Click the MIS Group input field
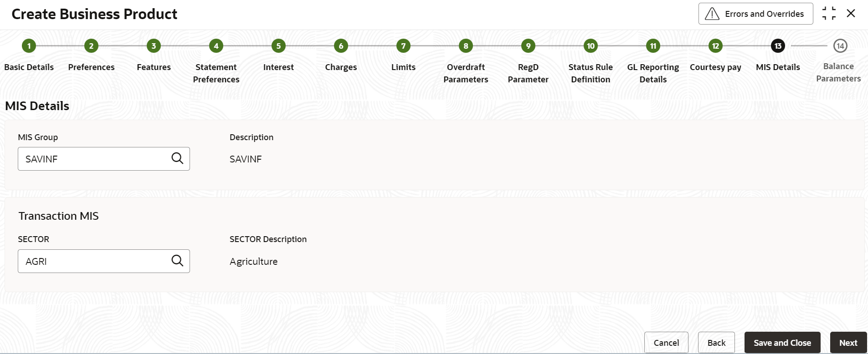The image size is (868, 354). pyautogui.click(x=104, y=159)
